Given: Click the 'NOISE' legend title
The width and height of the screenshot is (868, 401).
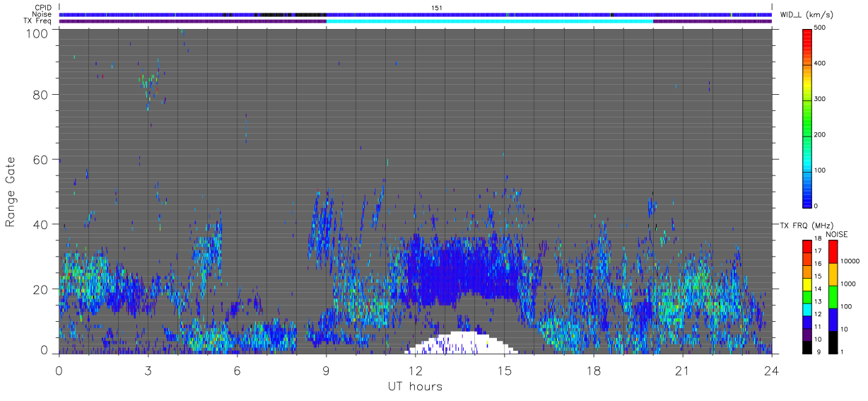Looking at the screenshot, I should pos(836,234).
